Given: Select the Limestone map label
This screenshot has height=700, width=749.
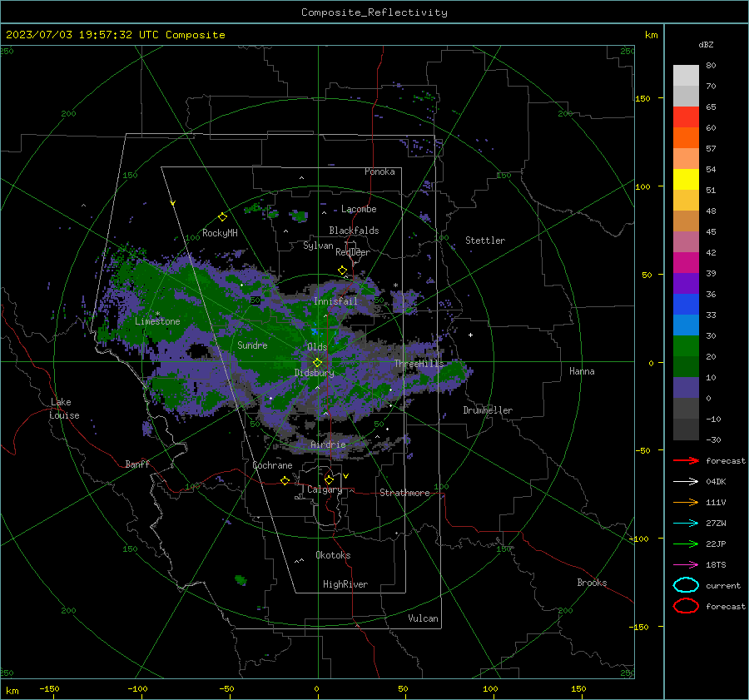Looking at the screenshot, I should click(x=157, y=321).
